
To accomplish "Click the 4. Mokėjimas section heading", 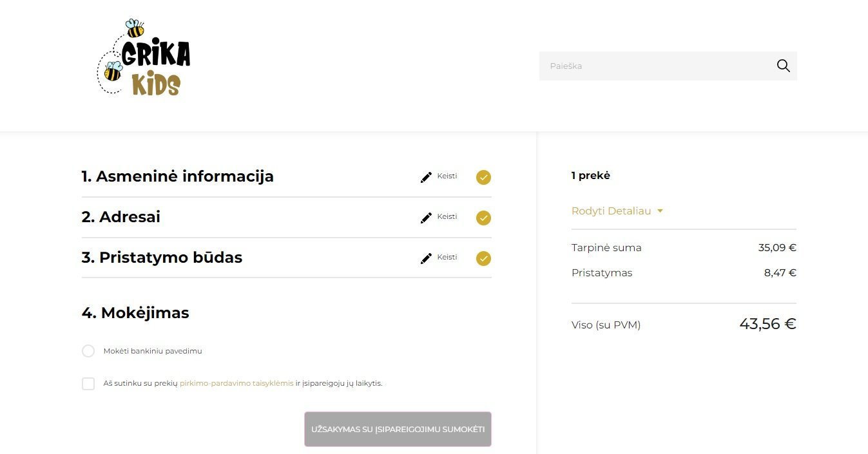I will [x=135, y=313].
